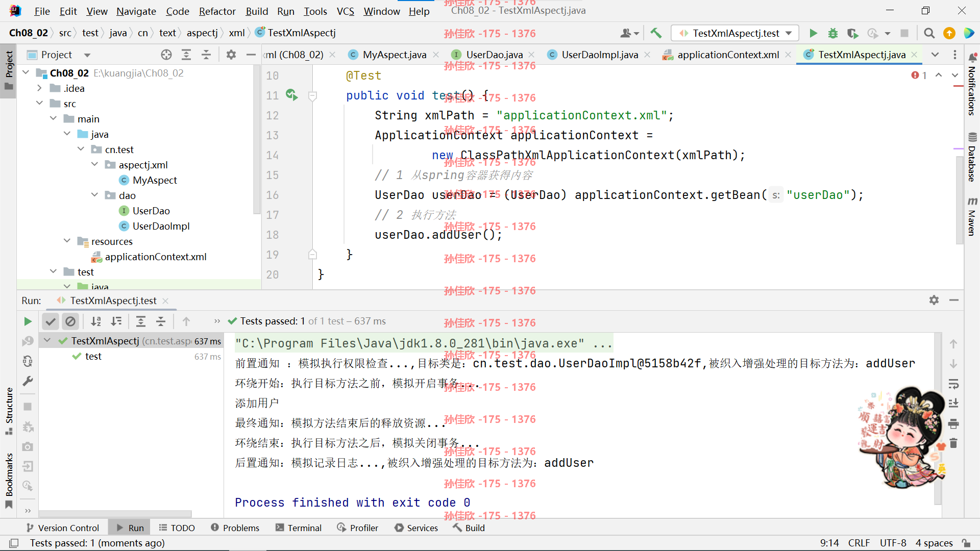The width and height of the screenshot is (980, 551).
Task: Open the Navigate menu
Action: click(136, 11)
